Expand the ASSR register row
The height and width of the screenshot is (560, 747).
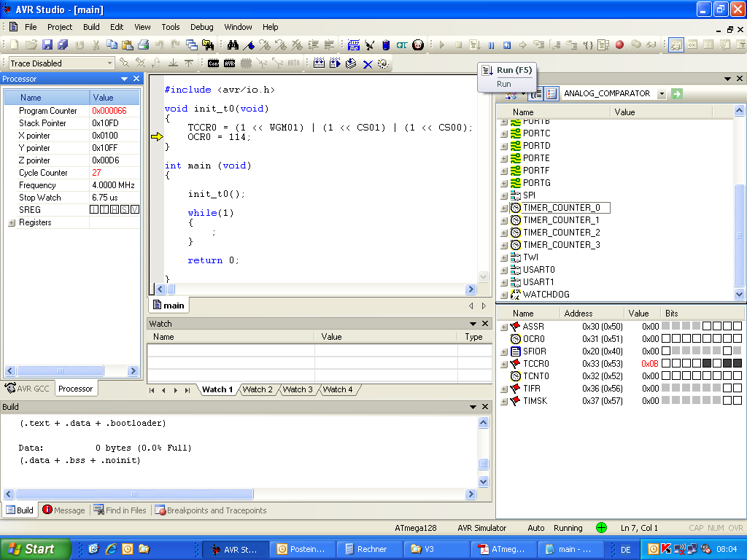504,327
